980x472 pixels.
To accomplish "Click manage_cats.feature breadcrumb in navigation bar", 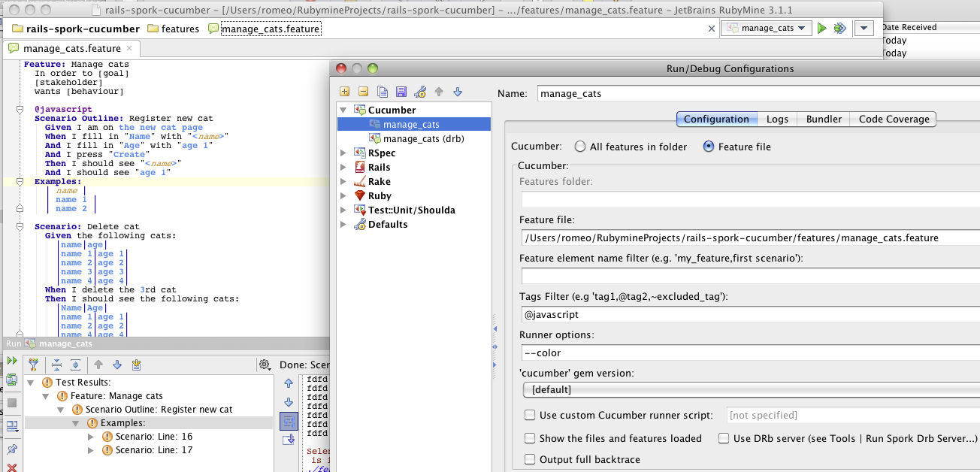I will coord(264,29).
